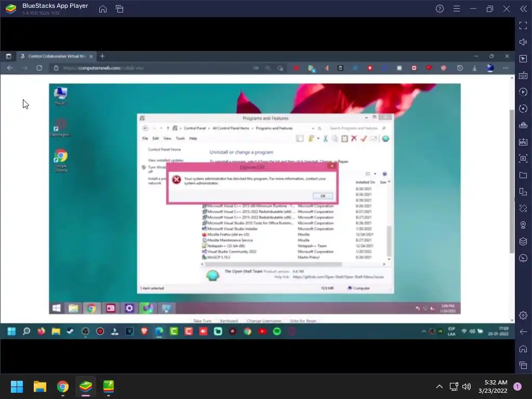Click the eco mode gauge icon in sidebar
This screenshot has width=532, height=399.
click(x=523, y=258)
